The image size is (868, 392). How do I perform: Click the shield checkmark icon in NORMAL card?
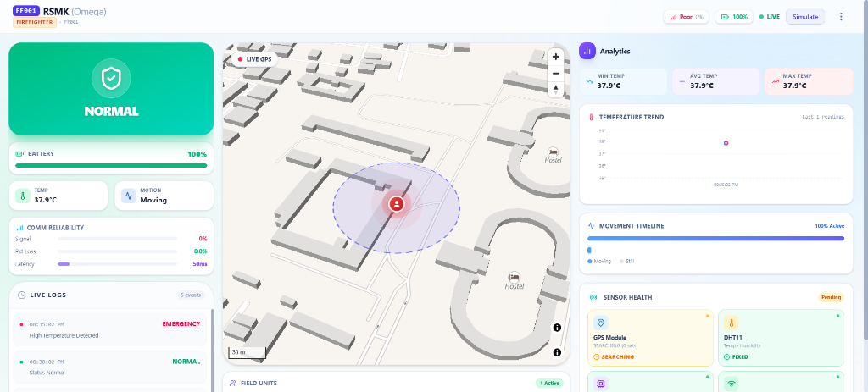[x=111, y=79]
